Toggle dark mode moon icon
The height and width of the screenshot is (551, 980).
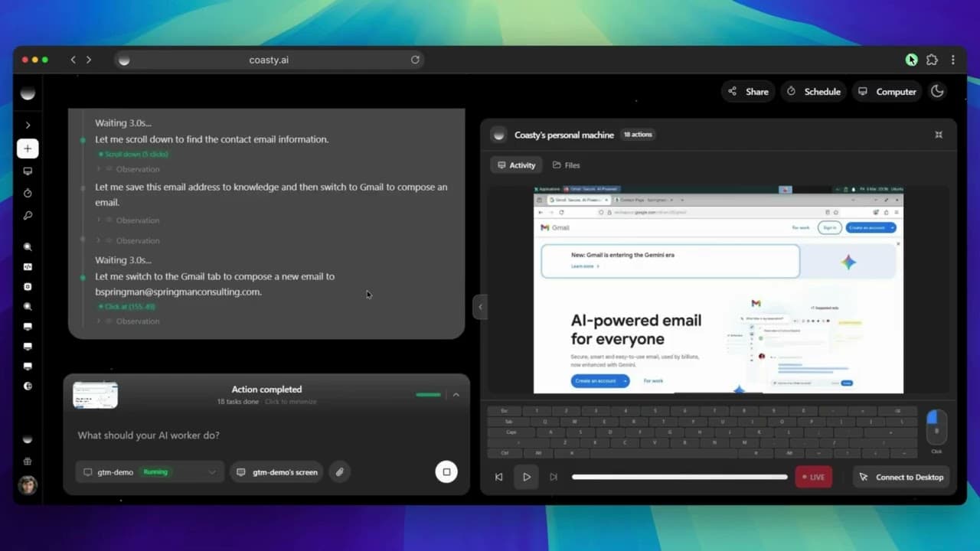937,91
